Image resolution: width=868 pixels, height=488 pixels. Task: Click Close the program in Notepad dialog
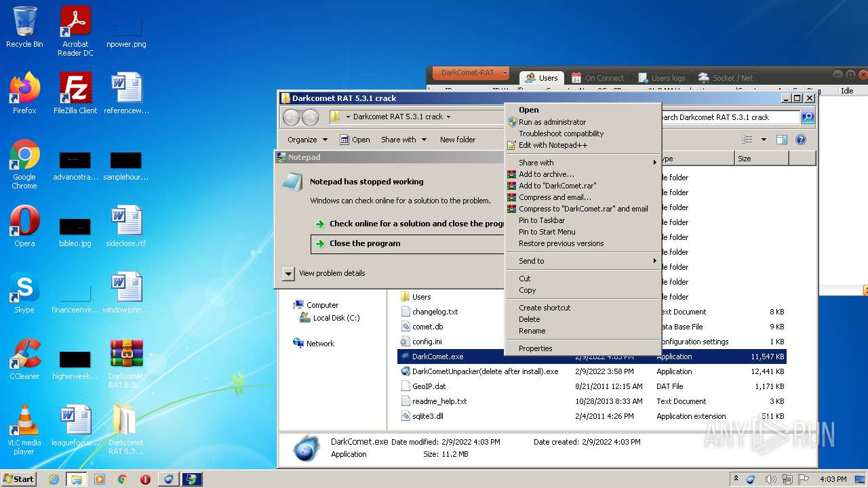[x=408, y=244]
